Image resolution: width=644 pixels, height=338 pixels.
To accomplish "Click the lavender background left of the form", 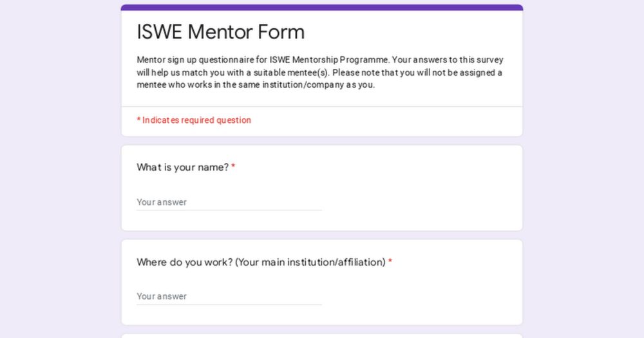I will click(x=61, y=169).
